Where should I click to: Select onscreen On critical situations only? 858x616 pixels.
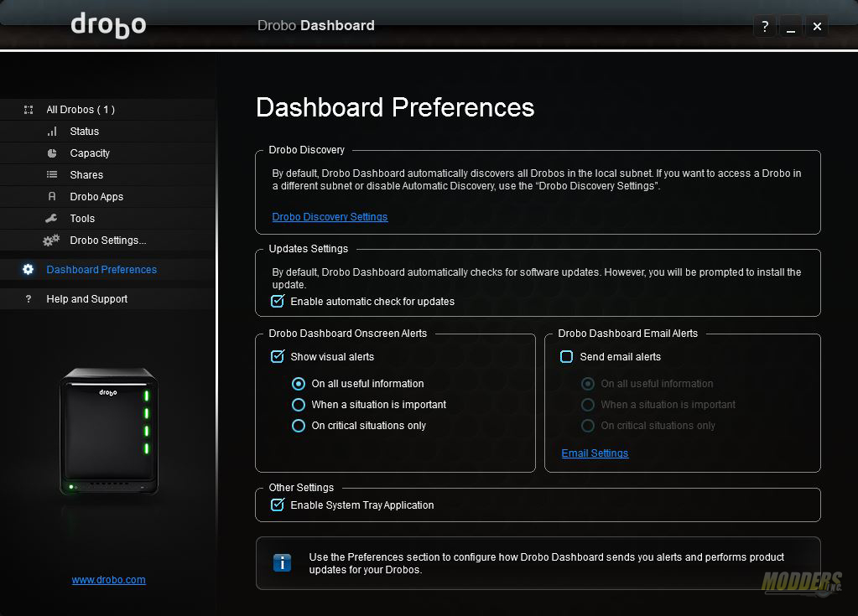tap(299, 425)
